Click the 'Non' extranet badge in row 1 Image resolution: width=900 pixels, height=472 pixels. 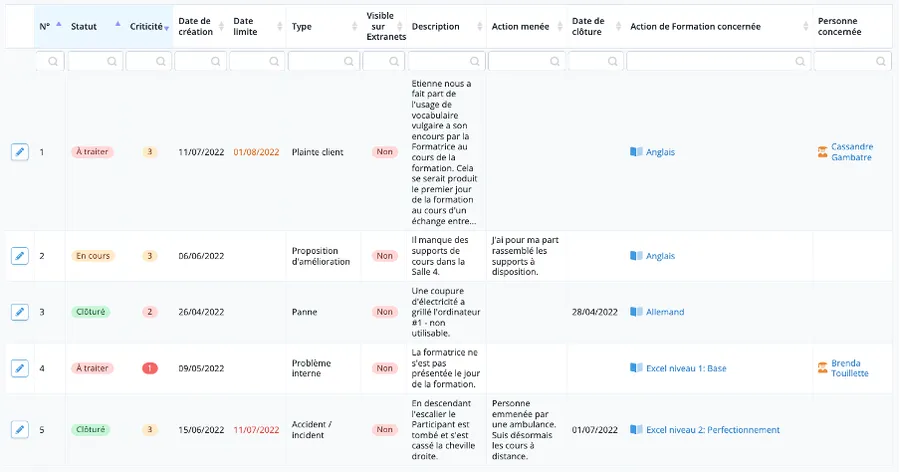click(384, 152)
